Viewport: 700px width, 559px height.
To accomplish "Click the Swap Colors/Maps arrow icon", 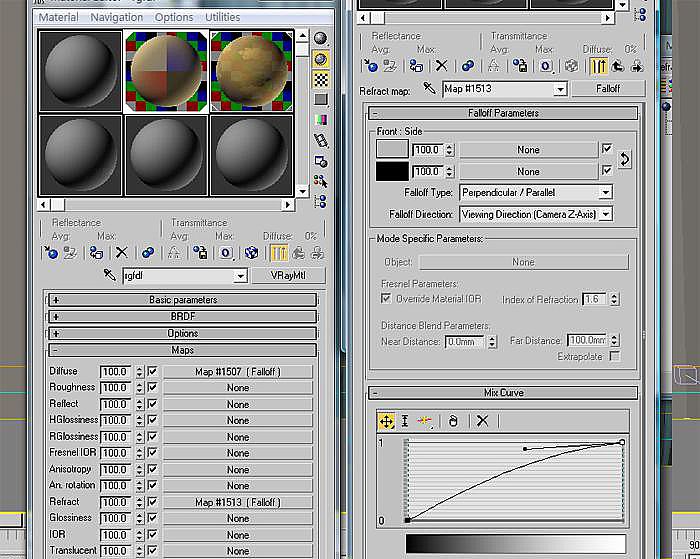I will (x=625, y=159).
